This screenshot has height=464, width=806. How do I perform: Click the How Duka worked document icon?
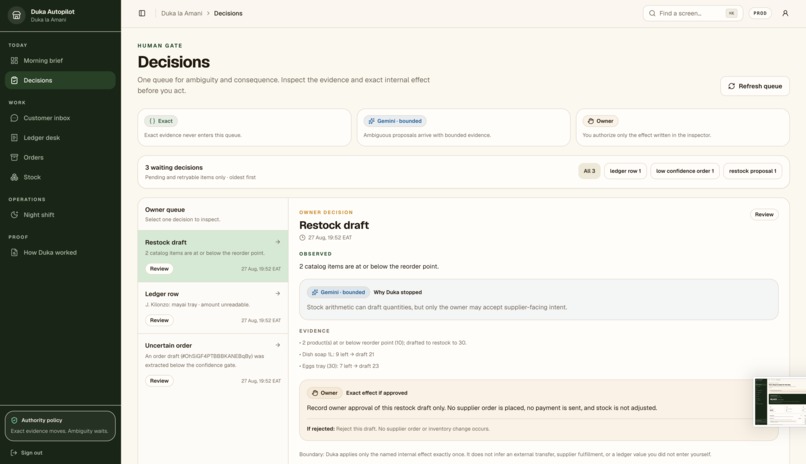pyautogui.click(x=14, y=252)
